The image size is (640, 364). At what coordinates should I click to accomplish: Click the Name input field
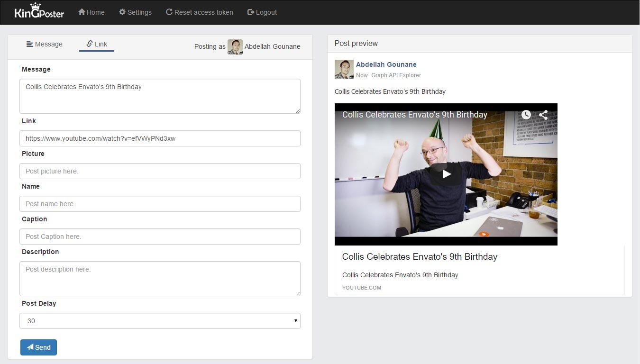(x=160, y=204)
